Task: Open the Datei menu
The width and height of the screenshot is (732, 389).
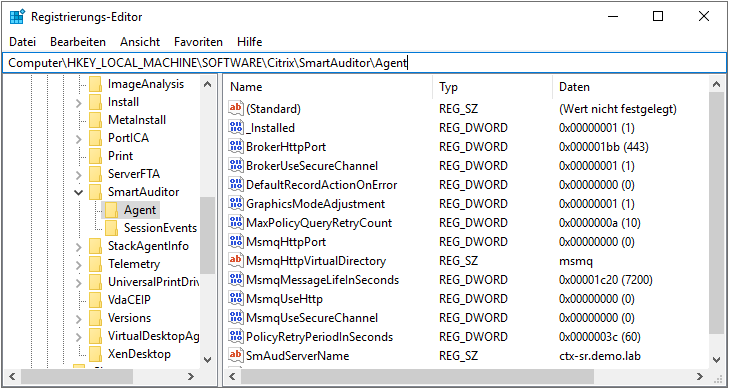Action: pos(22,42)
